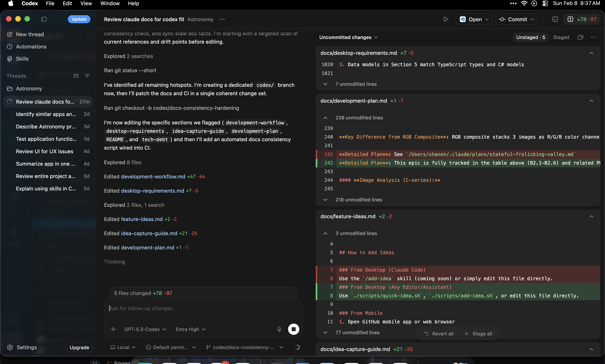Click Revert all
The width and height of the screenshot is (605, 364).
439,334
